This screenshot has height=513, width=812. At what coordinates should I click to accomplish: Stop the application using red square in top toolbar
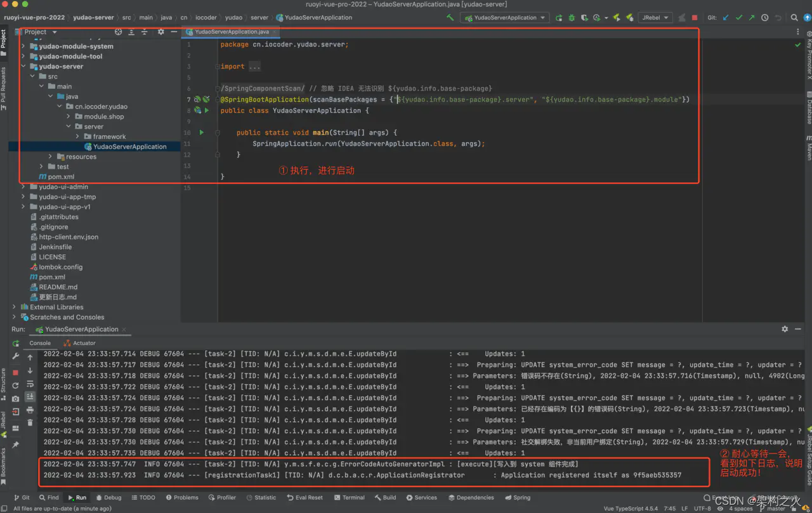click(x=695, y=18)
